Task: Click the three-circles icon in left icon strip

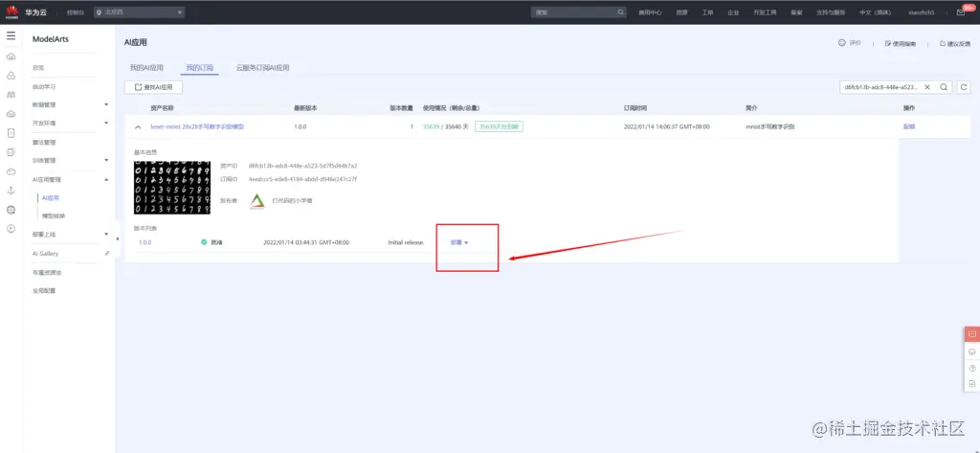Action: [11, 76]
